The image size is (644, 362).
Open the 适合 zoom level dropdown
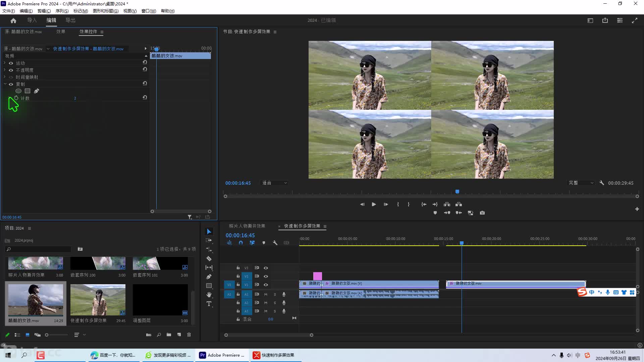point(274,183)
